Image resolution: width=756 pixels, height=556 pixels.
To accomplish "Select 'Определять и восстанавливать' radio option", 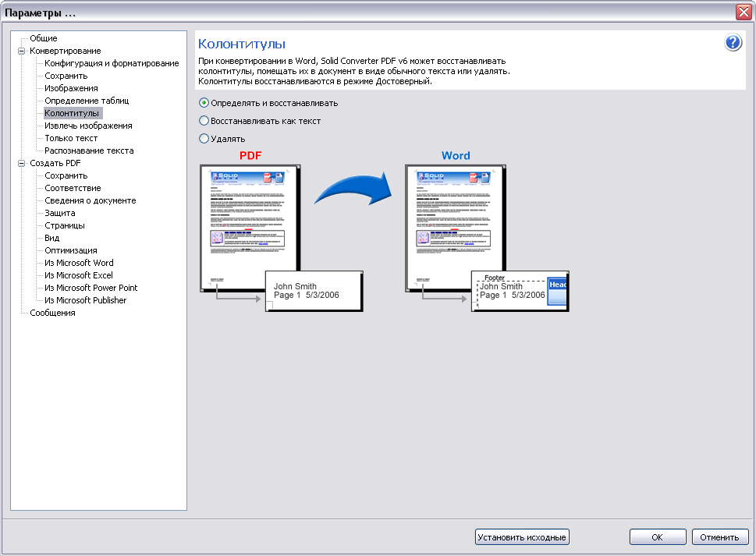I will 204,103.
